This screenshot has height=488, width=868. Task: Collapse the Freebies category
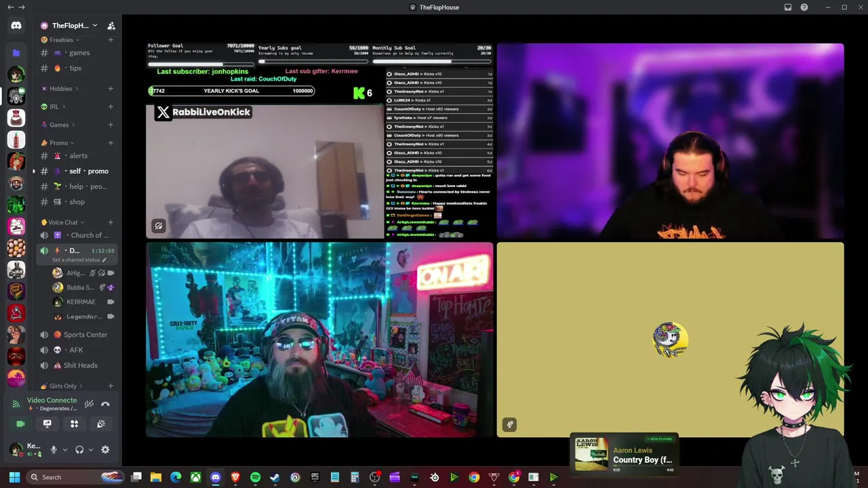[60, 40]
